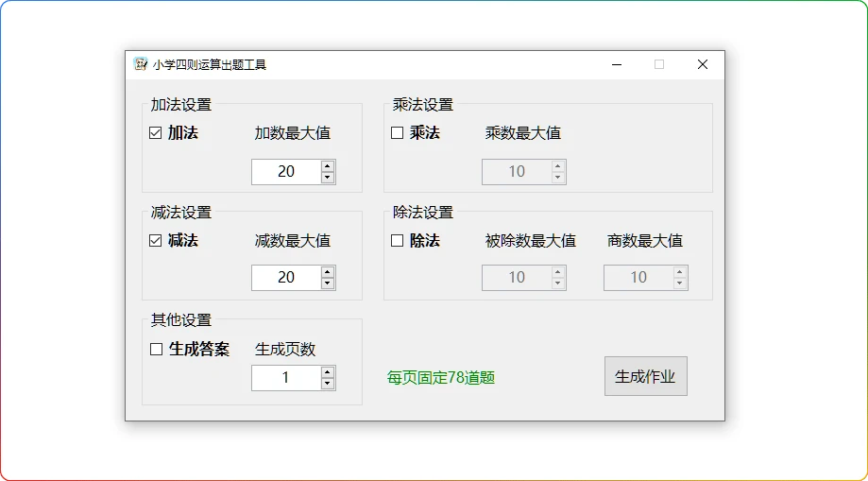Enable the 乘法 multiplication checkbox
Viewport: 868px width, 481px height.
[x=398, y=133]
